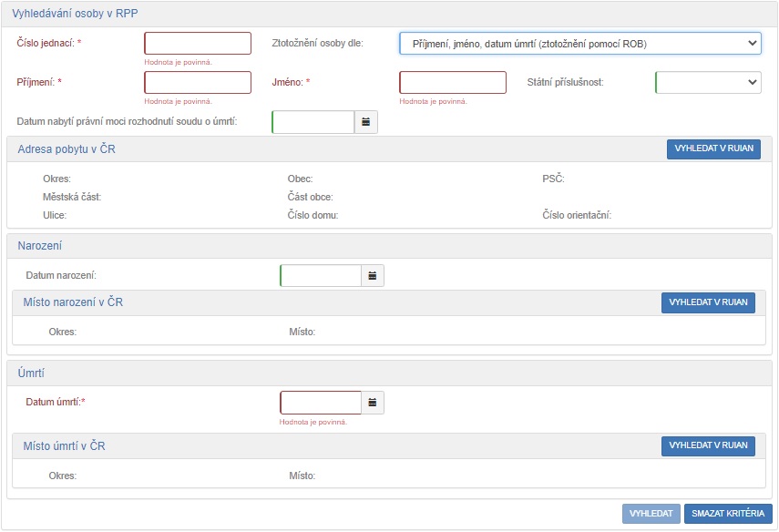Click the Datum narození date field
The width and height of the screenshot is (779, 532).
point(321,275)
